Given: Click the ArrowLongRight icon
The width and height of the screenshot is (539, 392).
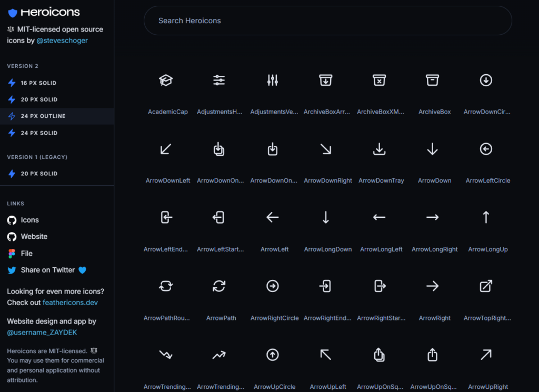Looking at the screenshot, I should (432, 217).
